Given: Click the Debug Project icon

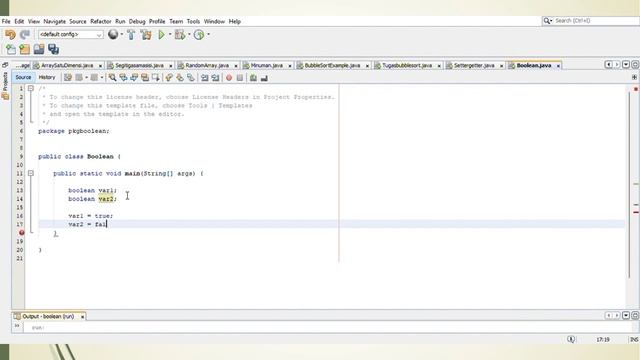Looking at the screenshot, I should [x=180, y=35].
